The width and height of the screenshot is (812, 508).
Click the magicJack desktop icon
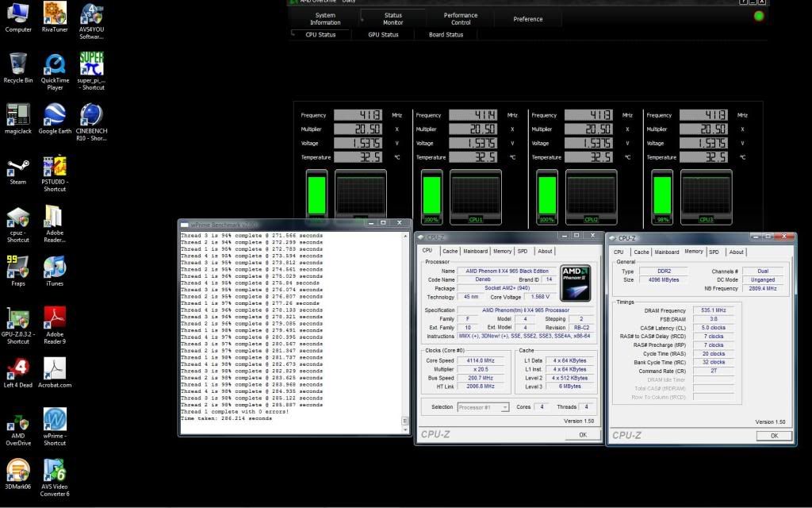pos(18,119)
